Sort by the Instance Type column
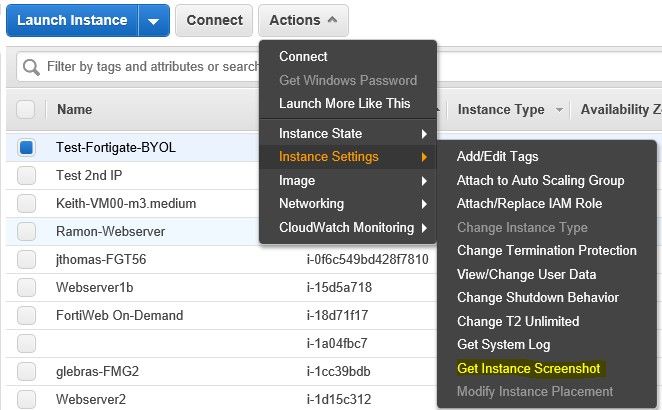Image resolution: width=662 pixels, height=410 pixels. [x=501, y=110]
